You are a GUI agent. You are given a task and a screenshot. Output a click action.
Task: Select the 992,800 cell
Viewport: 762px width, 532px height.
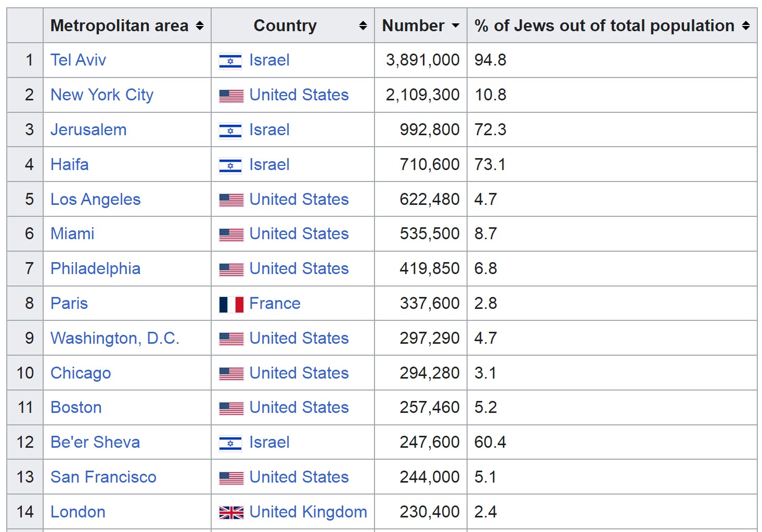click(430, 129)
